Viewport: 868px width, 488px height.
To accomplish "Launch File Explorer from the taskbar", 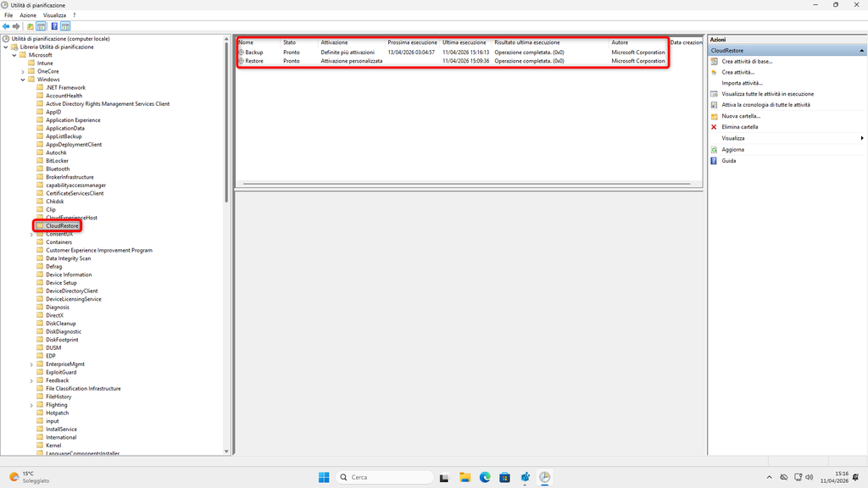I will click(465, 477).
